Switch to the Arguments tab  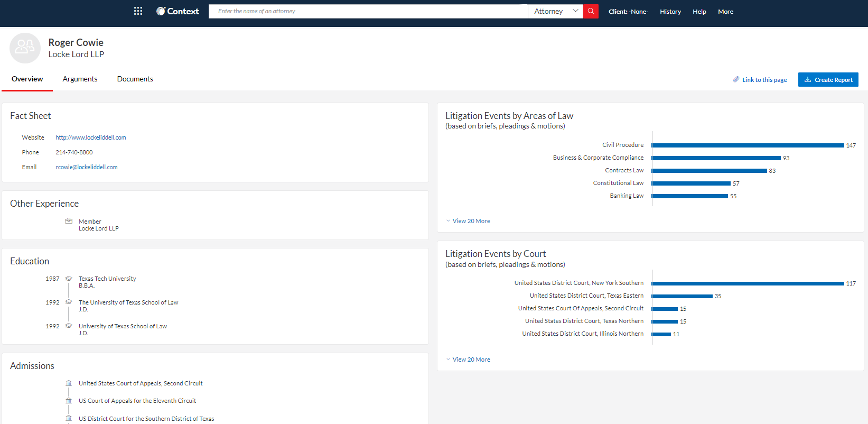80,79
